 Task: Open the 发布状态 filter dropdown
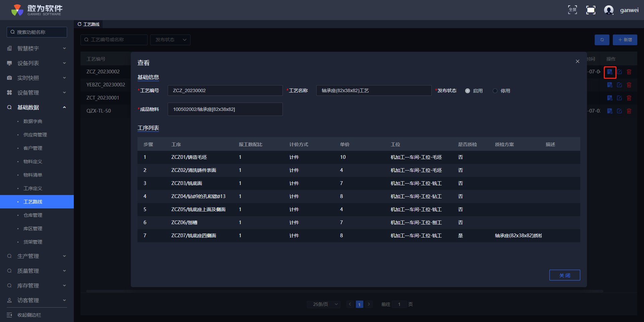click(170, 40)
